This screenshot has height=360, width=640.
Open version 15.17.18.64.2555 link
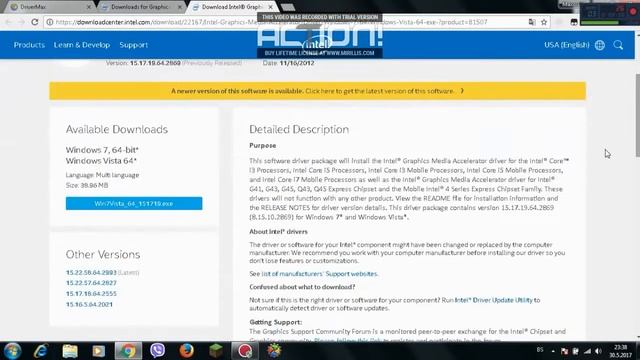coord(91,293)
